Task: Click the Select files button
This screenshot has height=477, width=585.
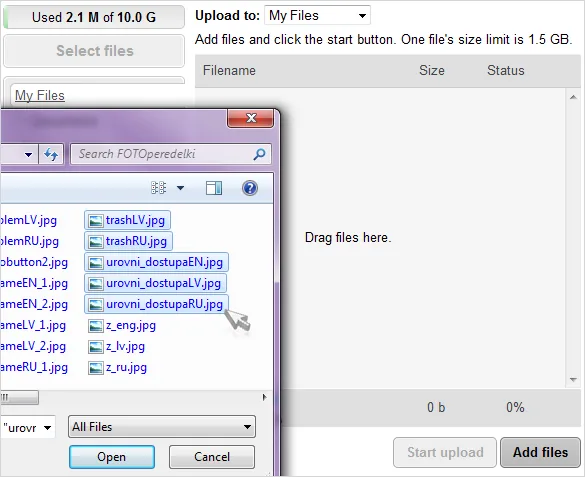Action: 94,51
